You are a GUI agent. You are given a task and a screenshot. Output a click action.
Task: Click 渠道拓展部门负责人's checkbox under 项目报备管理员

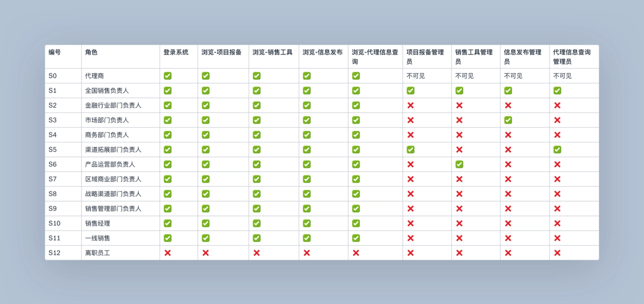coord(410,150)
